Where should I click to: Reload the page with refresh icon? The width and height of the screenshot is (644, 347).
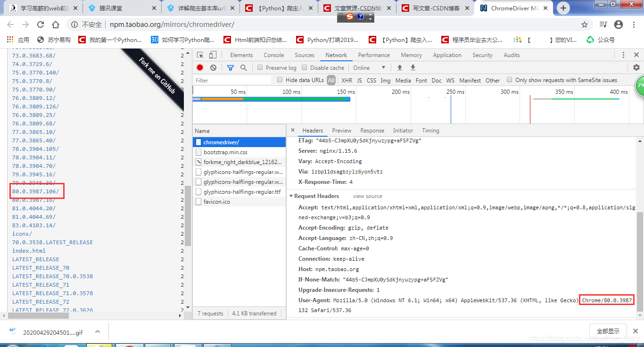pos(41,25)
